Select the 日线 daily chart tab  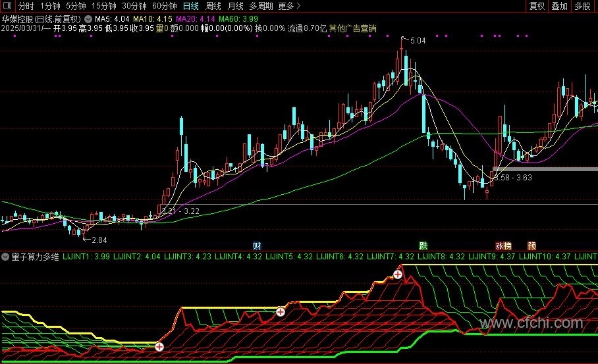(x=191, y=6)
